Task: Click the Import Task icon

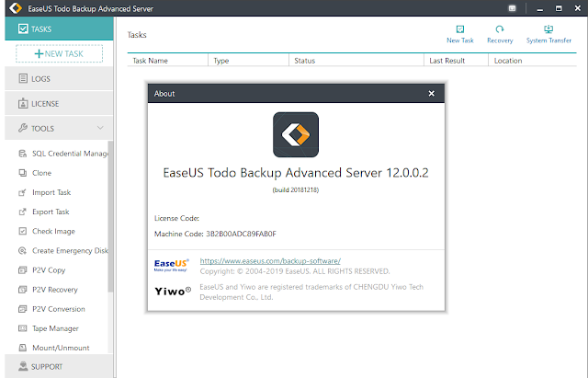Action: (x=22, y=192)
